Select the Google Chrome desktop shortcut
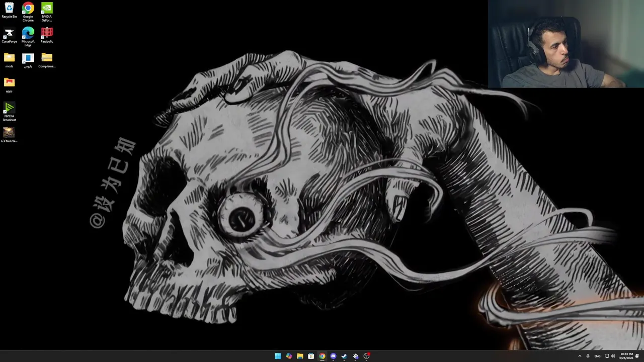This screenshot has height=362, width=644. tap(28, 12)
